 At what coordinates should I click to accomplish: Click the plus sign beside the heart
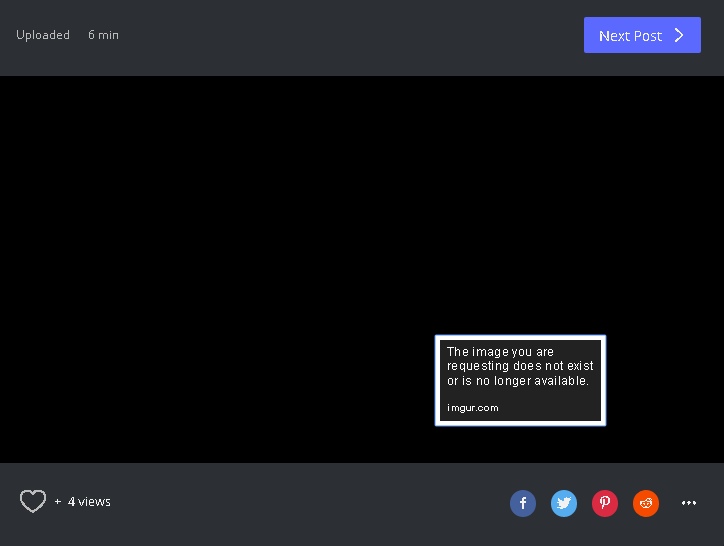click(x=58, y=502)
